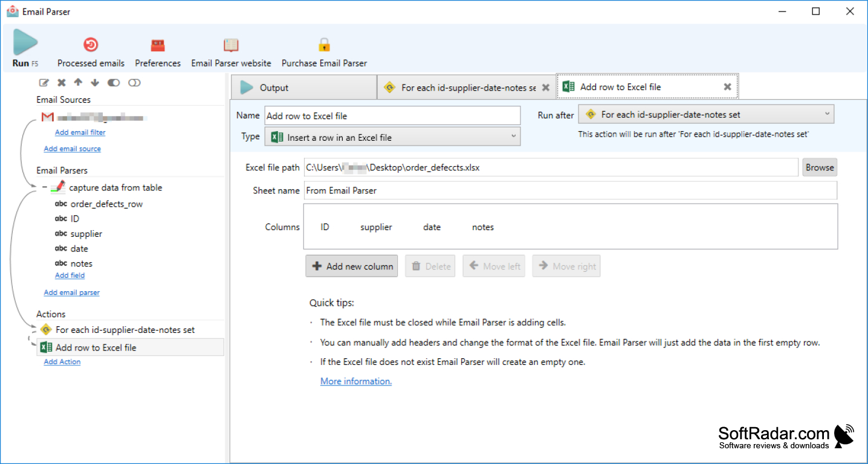Open the Run after dropdown

[706, 114]
